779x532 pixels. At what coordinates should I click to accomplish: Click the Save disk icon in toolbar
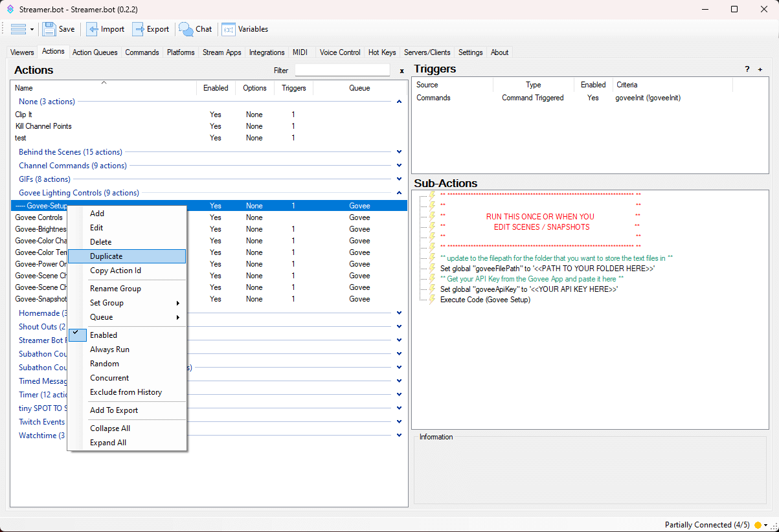pyautogui.click(x=49, y=29)
